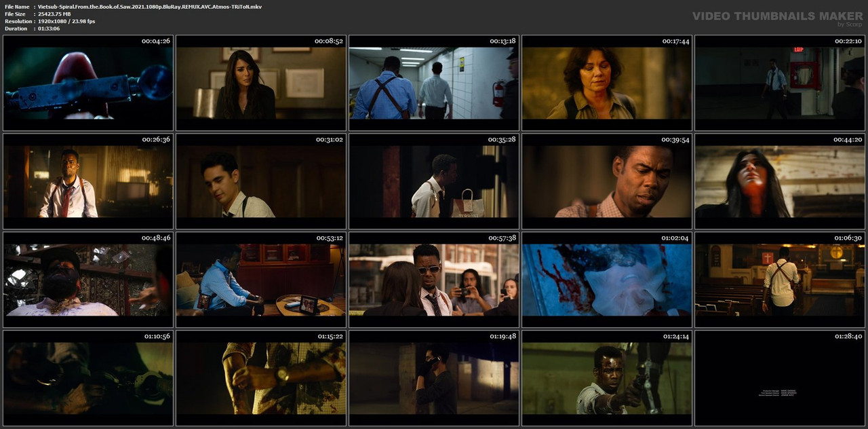Image resolution: width=868 pixels, height=429 pixels.
Task: Choose the 00:57:38 street crowd frame
Action: click(434, 280)
